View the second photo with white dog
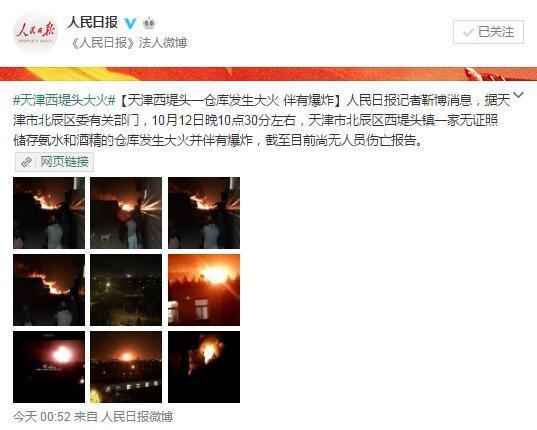 coord(126,213)
